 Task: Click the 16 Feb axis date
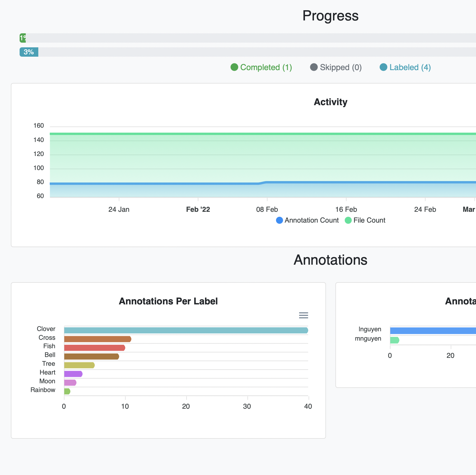click(x=346, y=209)
